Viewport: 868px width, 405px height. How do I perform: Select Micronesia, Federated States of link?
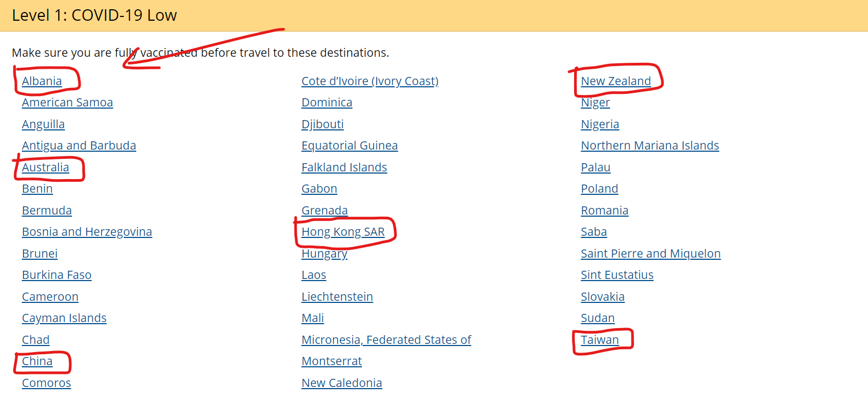386,340
